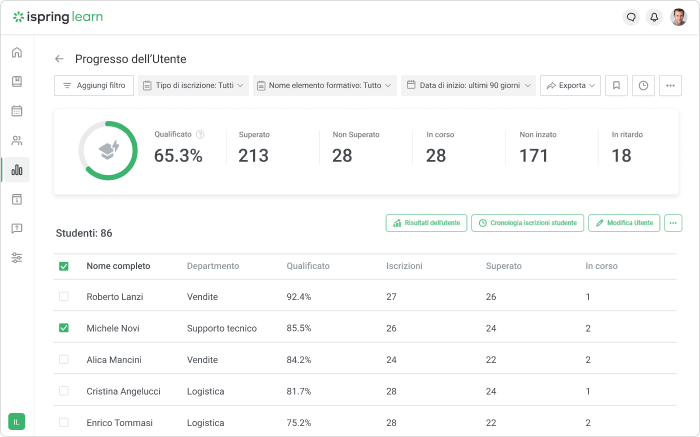The image size is (700, 437).
Task: Expand Tipo di iscrizione filter dropdown
Action: tap(193, 86)
